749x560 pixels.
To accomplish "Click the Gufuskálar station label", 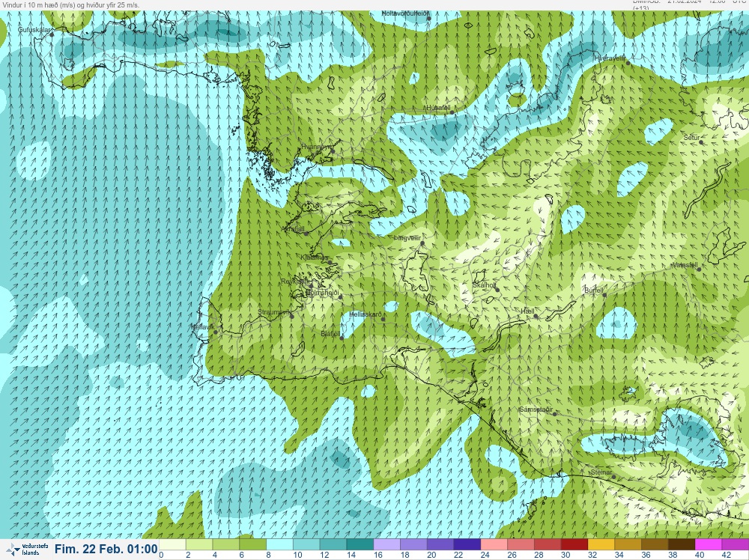I will point(34,30).
